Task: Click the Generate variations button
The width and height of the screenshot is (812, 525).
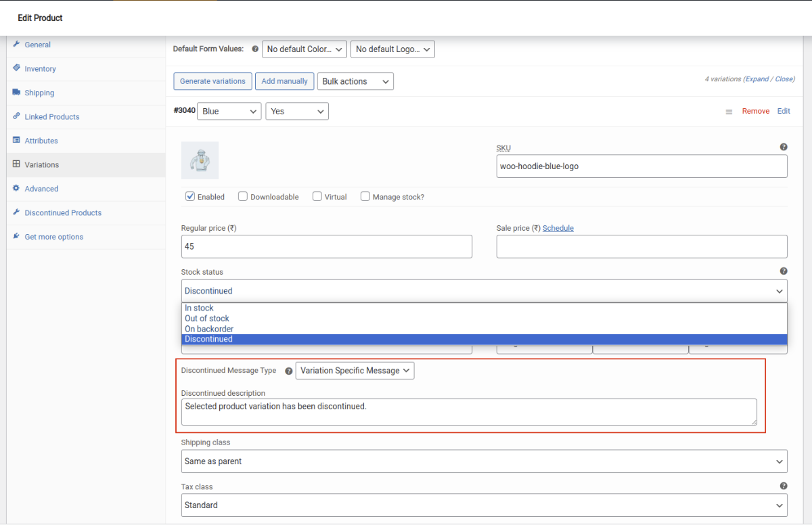Action: (212, 81)
